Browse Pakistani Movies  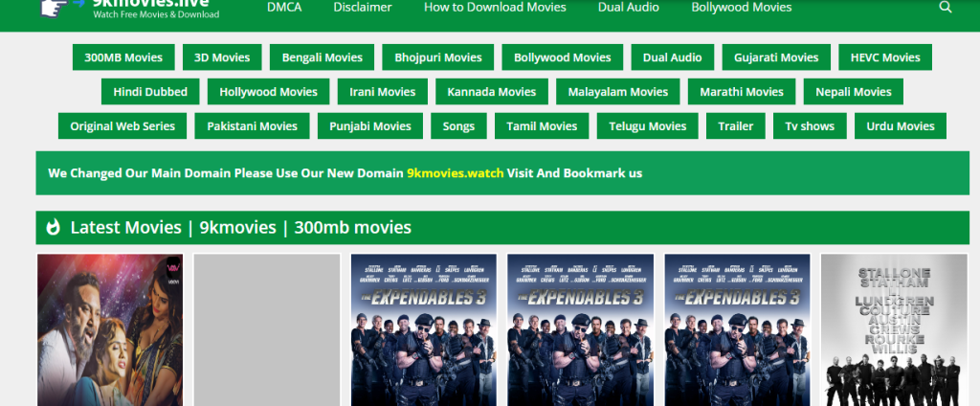point(252,125)
